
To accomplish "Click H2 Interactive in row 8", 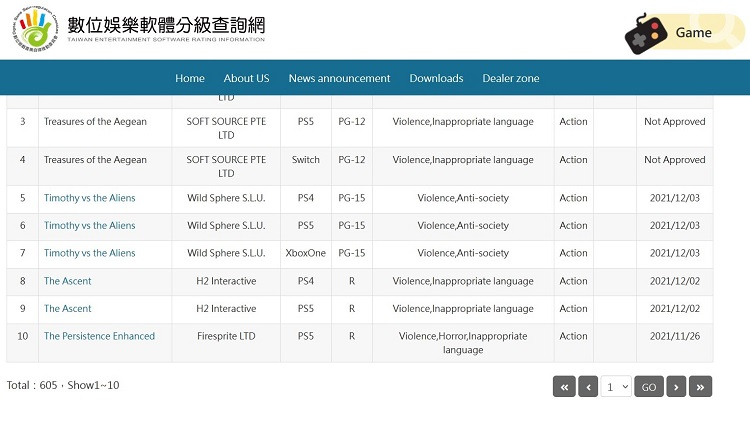I will click(x=226, y=281).
